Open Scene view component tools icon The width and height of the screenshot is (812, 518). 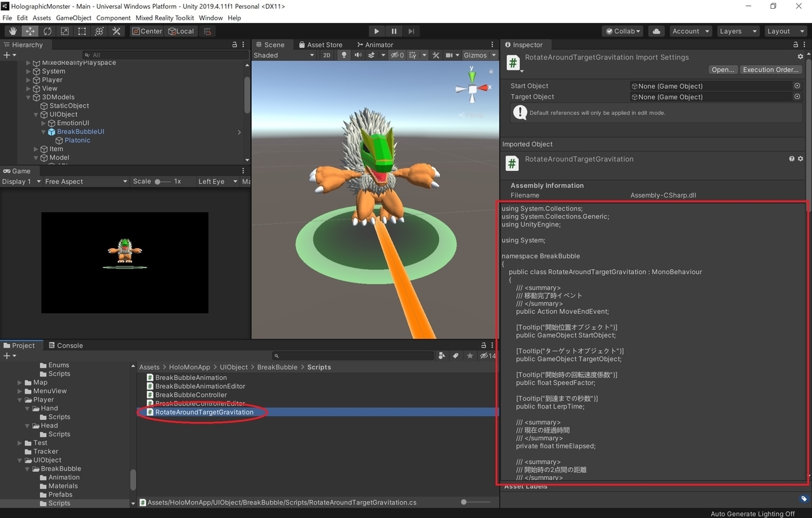pos(436,55)
